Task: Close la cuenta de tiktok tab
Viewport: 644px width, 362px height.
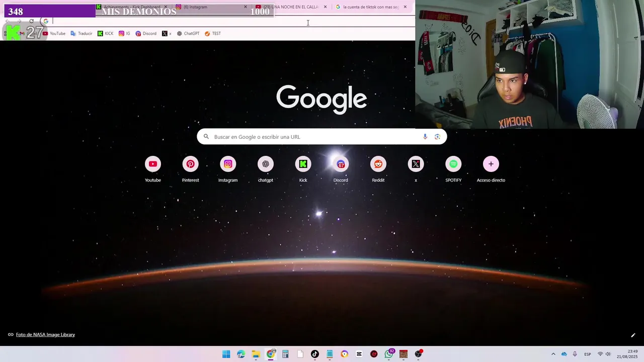Action: click(x=405, y=7)
